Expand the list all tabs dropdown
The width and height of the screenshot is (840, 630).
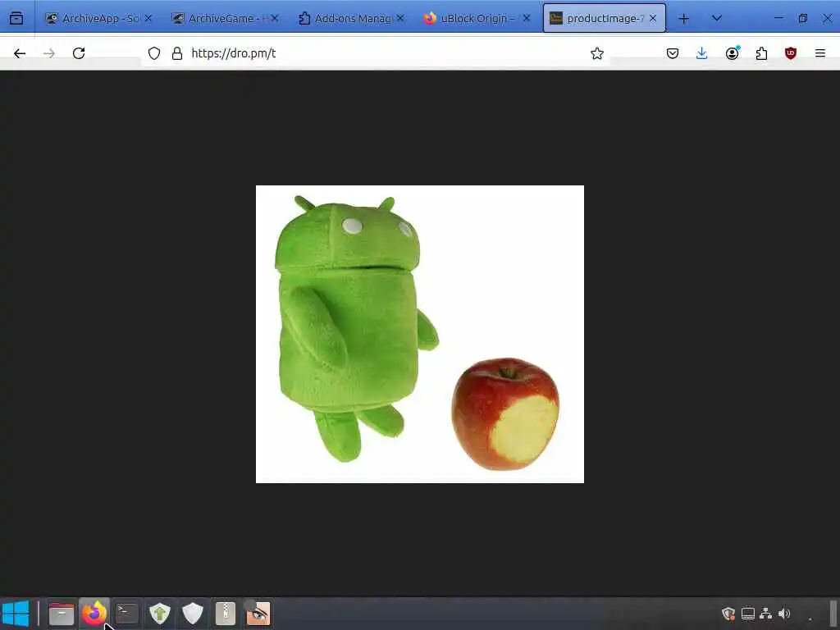717,18
